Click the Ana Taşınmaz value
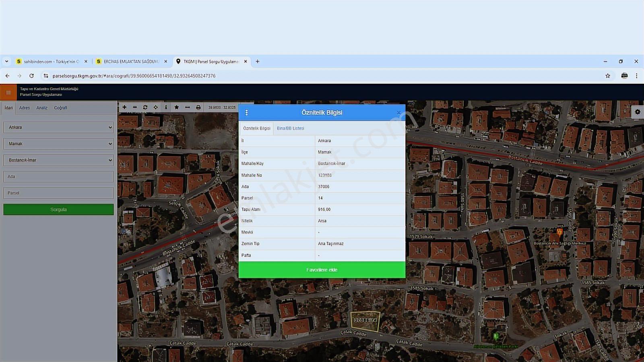Image resolution: width=644 pixels, height=362 pixels. [x=331, y=244]
